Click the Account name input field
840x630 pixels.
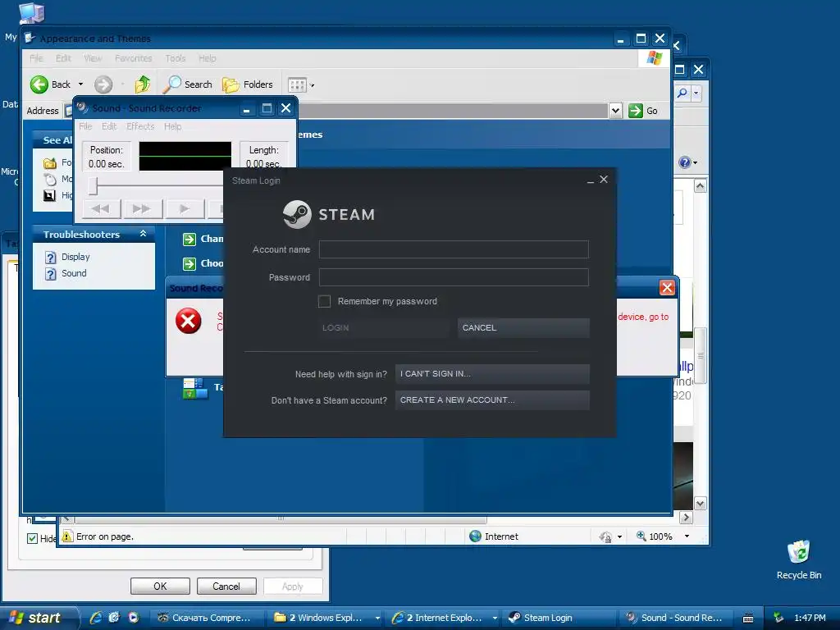point(453,249)
